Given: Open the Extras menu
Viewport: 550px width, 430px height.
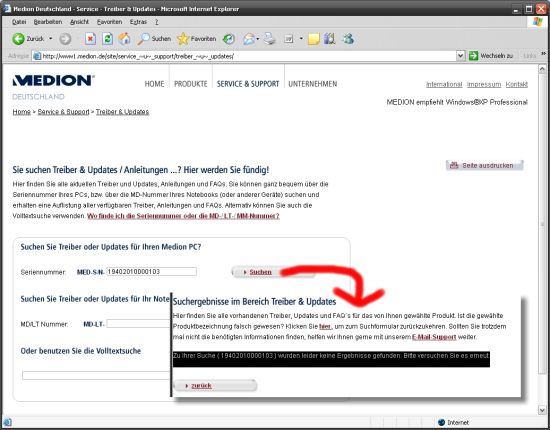Looking at the screenshot, I should pos(138,22).
